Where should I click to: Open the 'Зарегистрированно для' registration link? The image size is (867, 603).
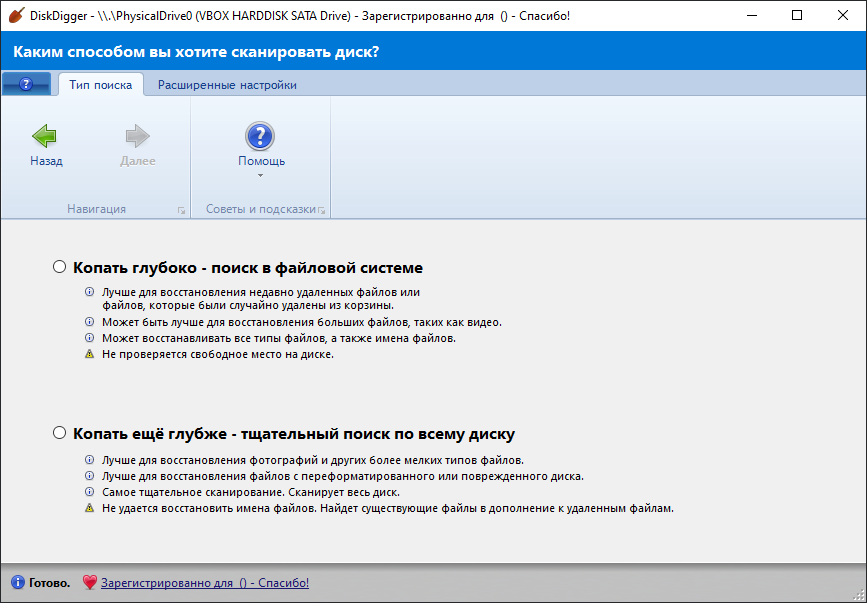coord(204,582)
